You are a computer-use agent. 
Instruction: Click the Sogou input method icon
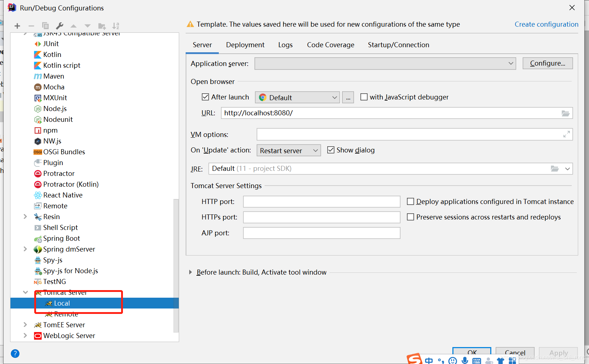pyautogui.click(x=415, y=359)
